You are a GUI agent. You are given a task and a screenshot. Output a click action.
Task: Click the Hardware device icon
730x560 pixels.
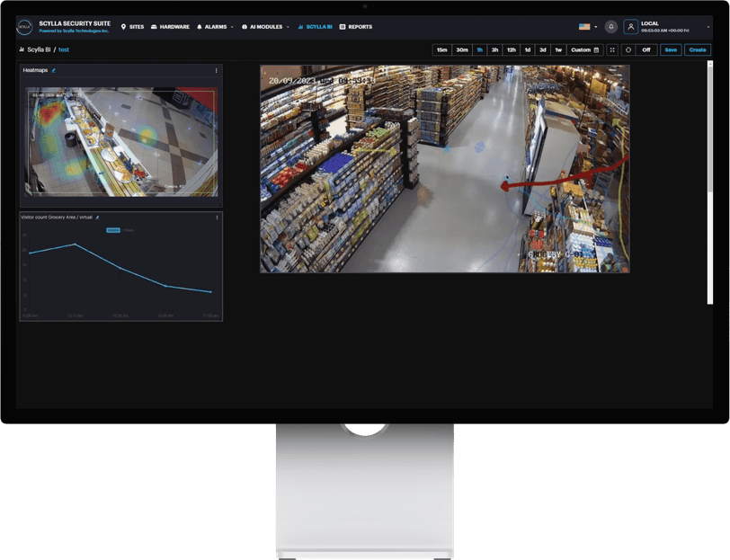pyautogui.click(x=154, y=27)
